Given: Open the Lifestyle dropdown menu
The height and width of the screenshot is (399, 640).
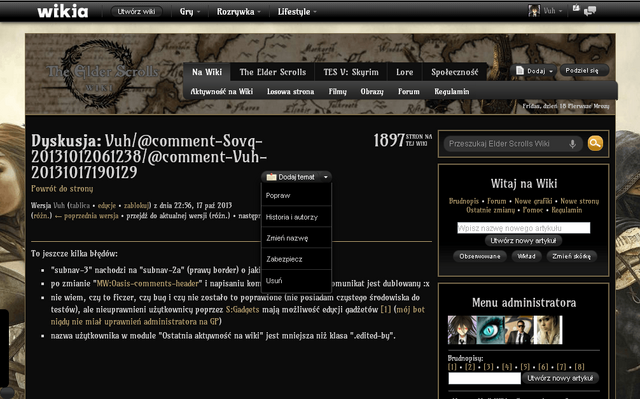Looking at the screenshot, I should point(297,11).
